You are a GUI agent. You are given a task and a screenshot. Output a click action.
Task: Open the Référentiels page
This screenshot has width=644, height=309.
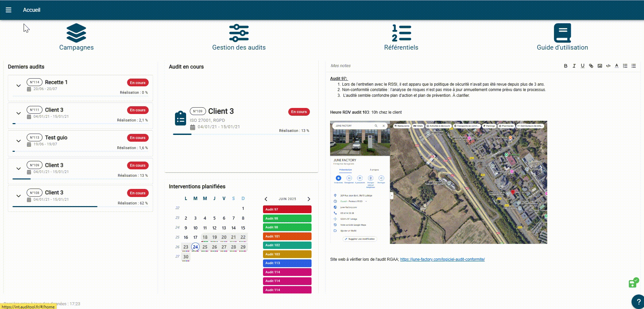tap(401, 37)
